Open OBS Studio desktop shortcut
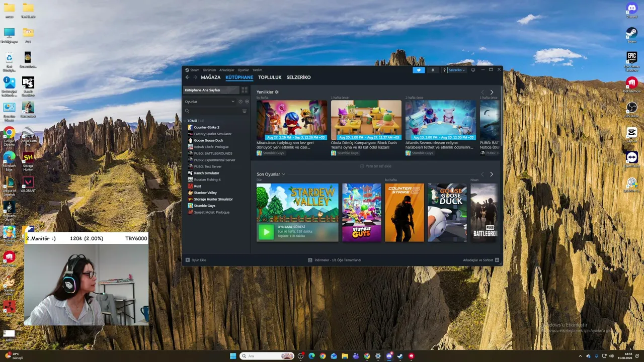 632,110
